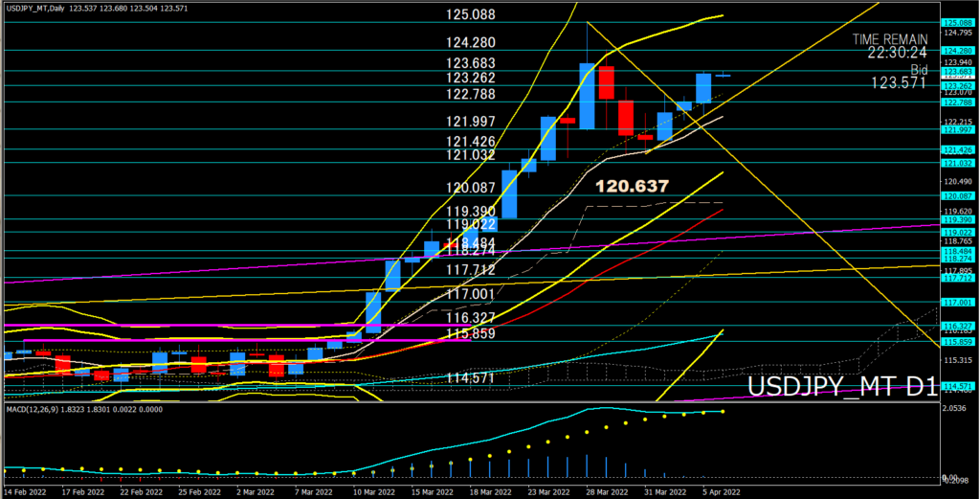980x499 pixels.
Task: Click the 124.795 value on the price axis
Action: (957, 33)
